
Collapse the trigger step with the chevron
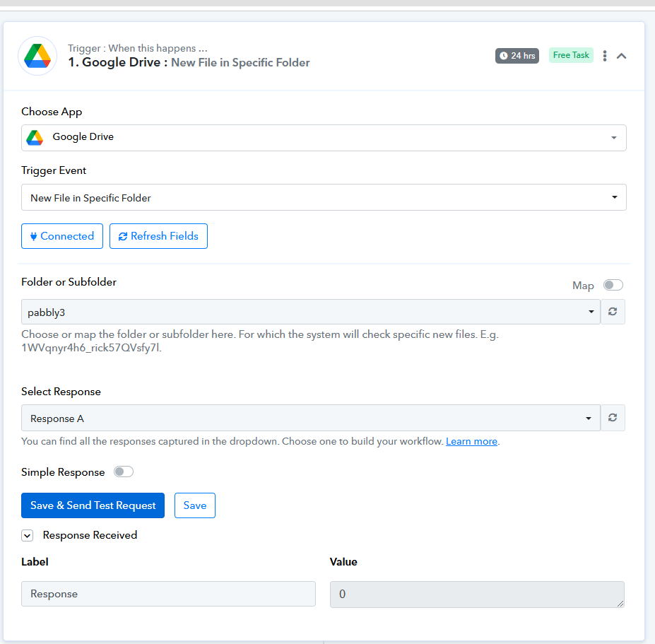(x=622, y=56)
